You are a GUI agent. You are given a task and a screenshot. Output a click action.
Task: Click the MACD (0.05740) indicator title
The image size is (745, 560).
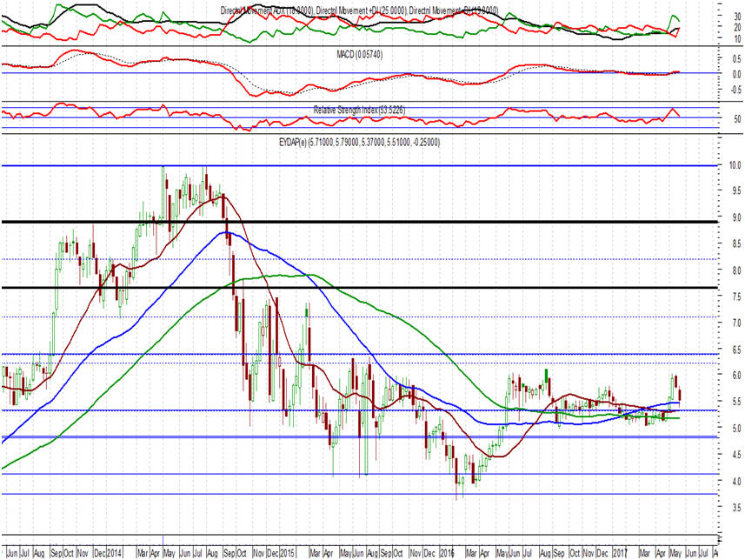coord(359,55)
